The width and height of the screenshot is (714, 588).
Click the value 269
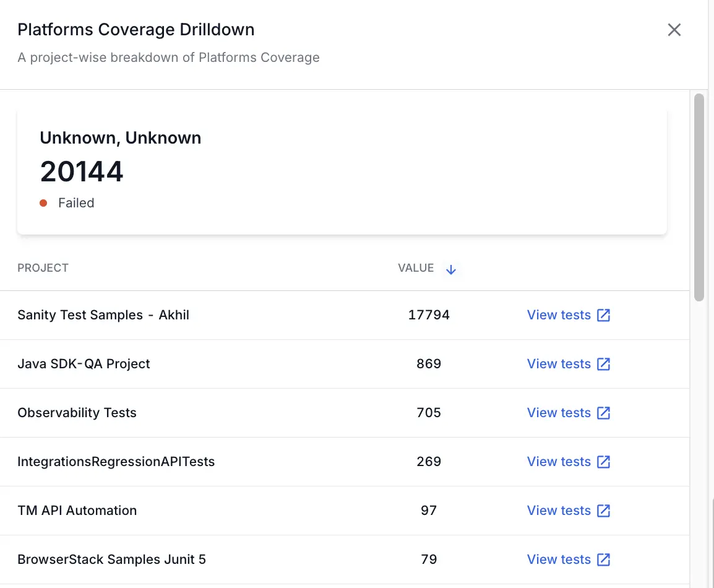(x=429, y=461)
